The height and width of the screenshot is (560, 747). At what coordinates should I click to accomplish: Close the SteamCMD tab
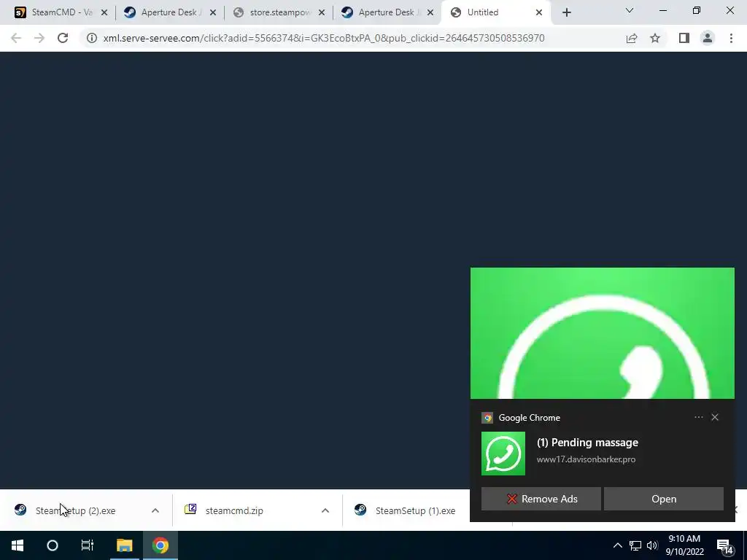coord(104,13)
